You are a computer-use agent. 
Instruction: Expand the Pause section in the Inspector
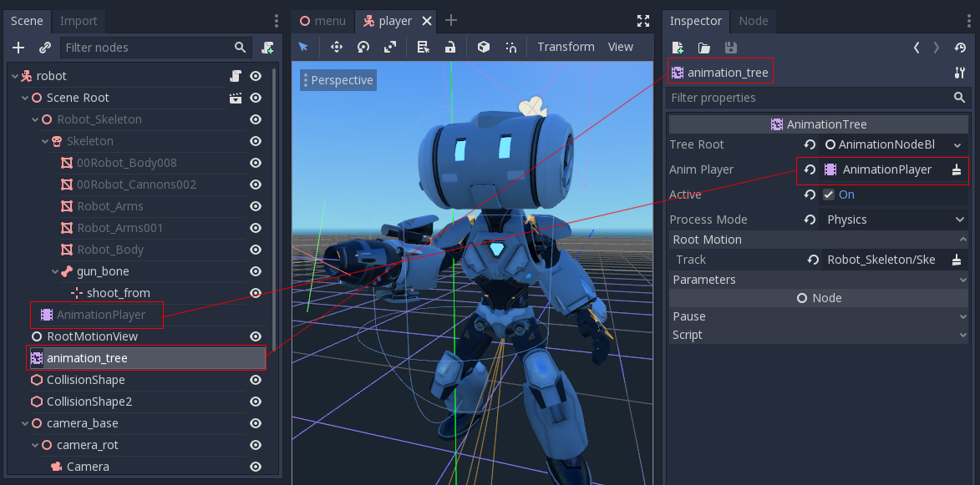pyautogui.click(x=817, y=316)
